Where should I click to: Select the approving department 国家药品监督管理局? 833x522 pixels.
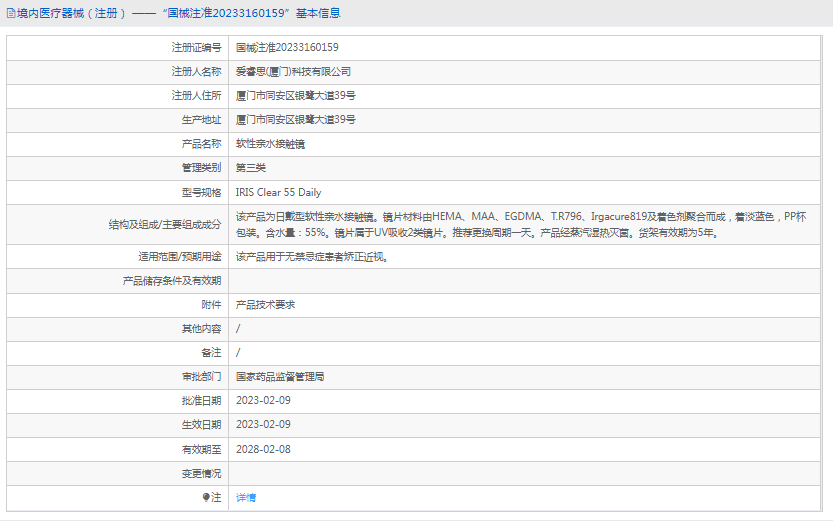[x=280, y=377]
